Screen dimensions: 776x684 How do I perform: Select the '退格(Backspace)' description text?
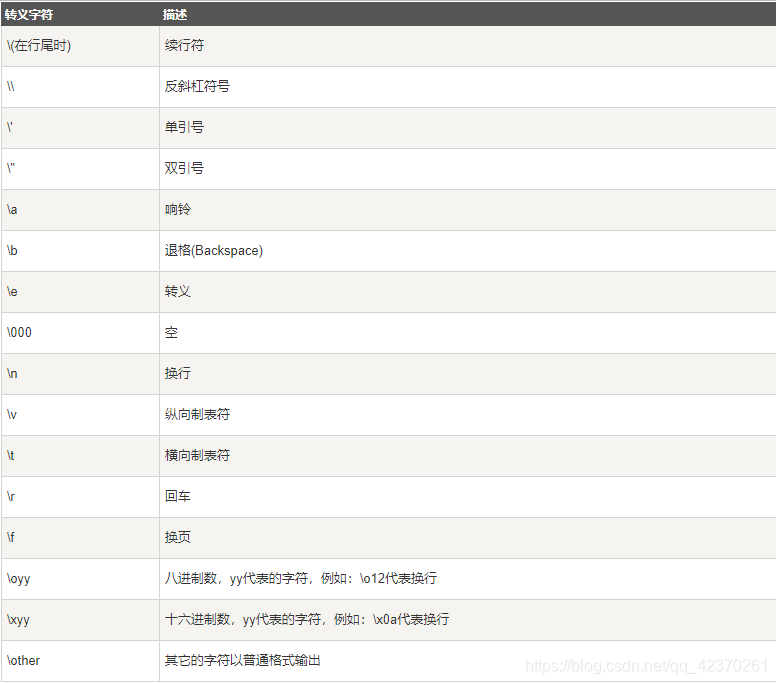pos(214,251)
